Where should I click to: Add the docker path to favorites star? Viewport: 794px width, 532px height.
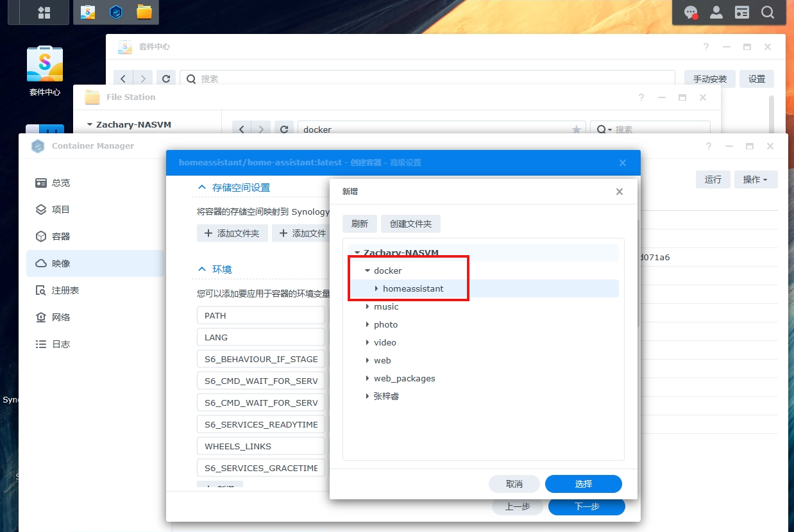[x=577, y=129]
